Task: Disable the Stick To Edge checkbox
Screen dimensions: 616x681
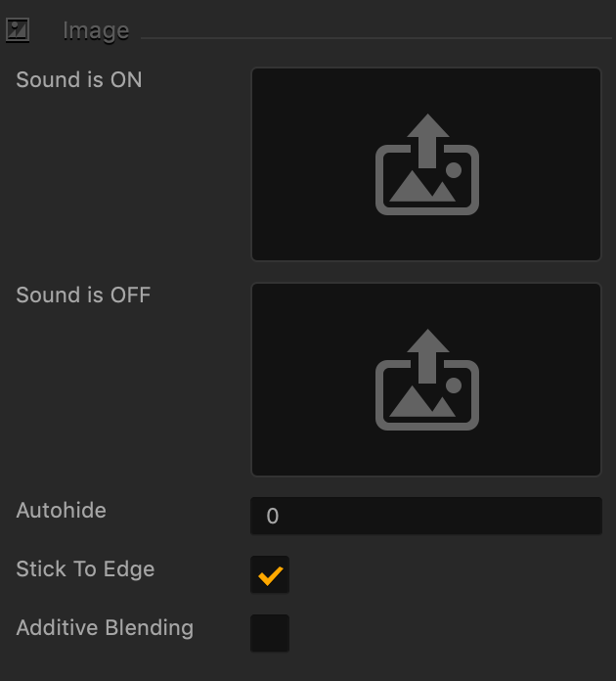Action: (270, 574)
